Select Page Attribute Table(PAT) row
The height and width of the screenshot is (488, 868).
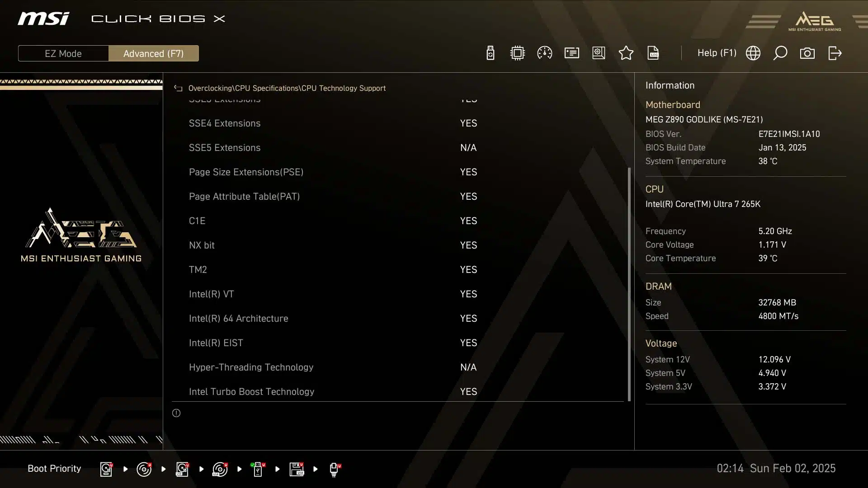pos(398,197)
